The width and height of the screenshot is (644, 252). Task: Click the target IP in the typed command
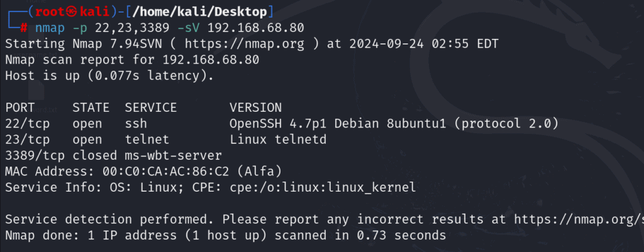tap(255, 28)
